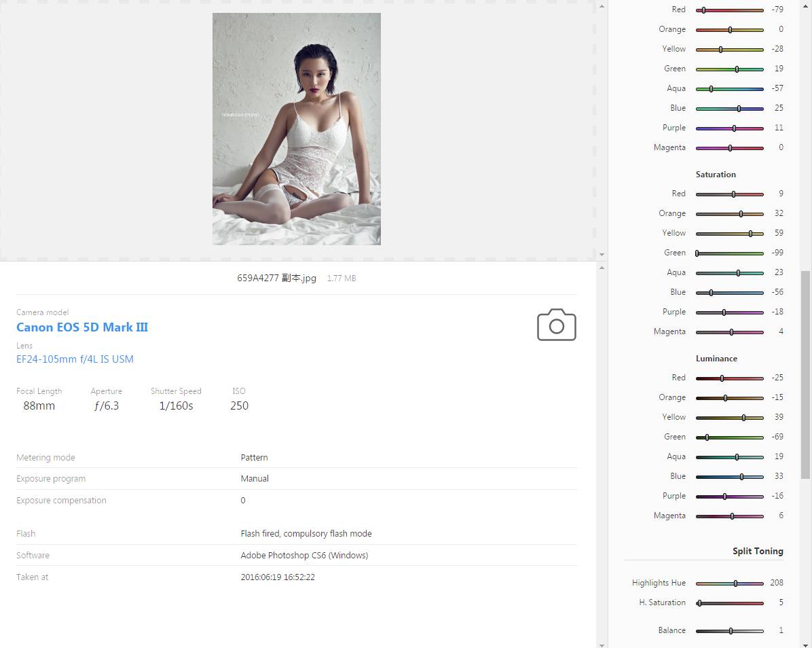
Task: Adjust the Luminance Aqua slider
Action: pyautogui.click(x=730, y=457)
